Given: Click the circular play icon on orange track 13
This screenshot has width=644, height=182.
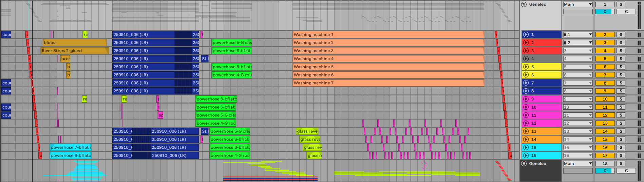Looking at the screenshot, I should (x=526, y=131).
